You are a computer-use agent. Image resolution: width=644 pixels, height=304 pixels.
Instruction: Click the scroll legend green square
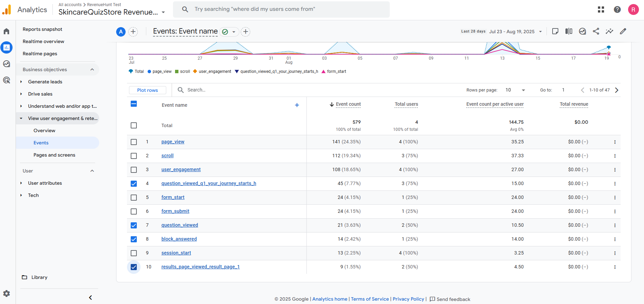(177, 72)
